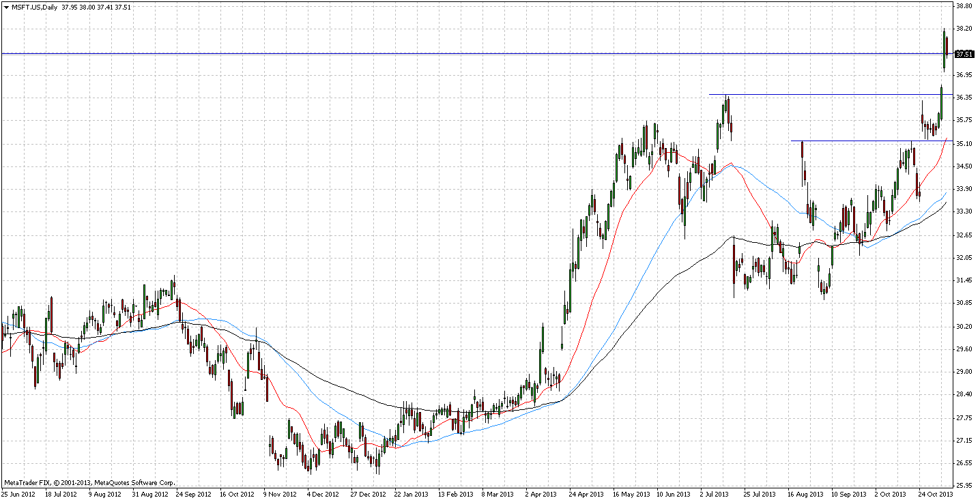This screenshot has width=980, height=500.
Task: Click the 35.75 price axis label
Action: [964, 121]
